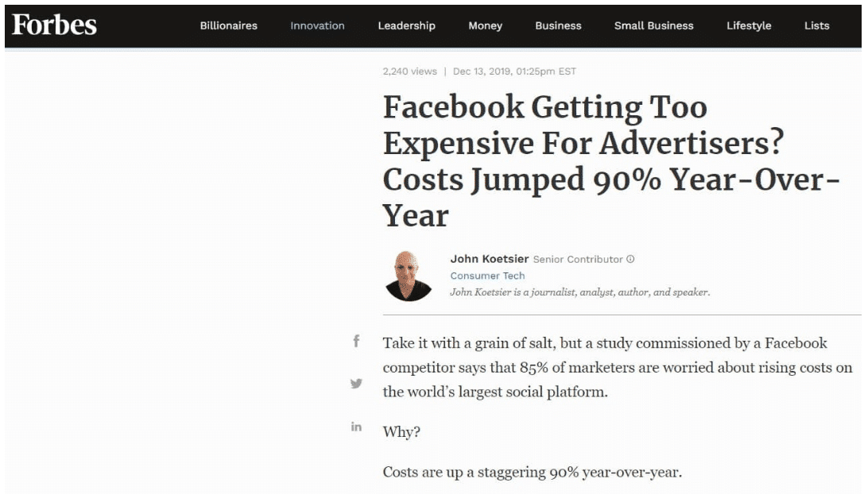Open the Money menu item
Viewport: 868px width, 502px height.
click(x=485, y=25)
